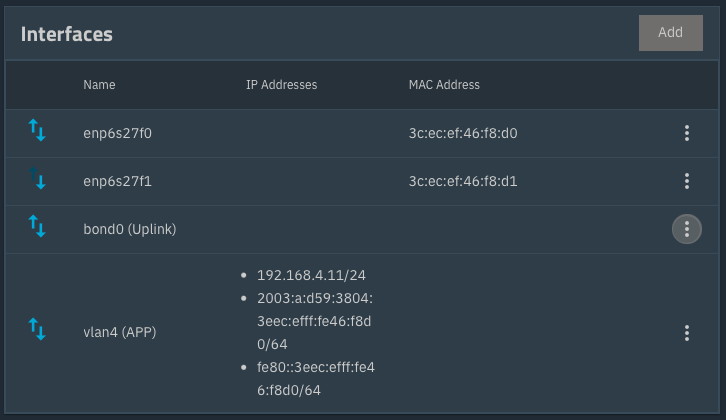The width and height of the screenshot is (726, 420).
Task: Click the Interfaces card title
Action: (x=67, y=34)
